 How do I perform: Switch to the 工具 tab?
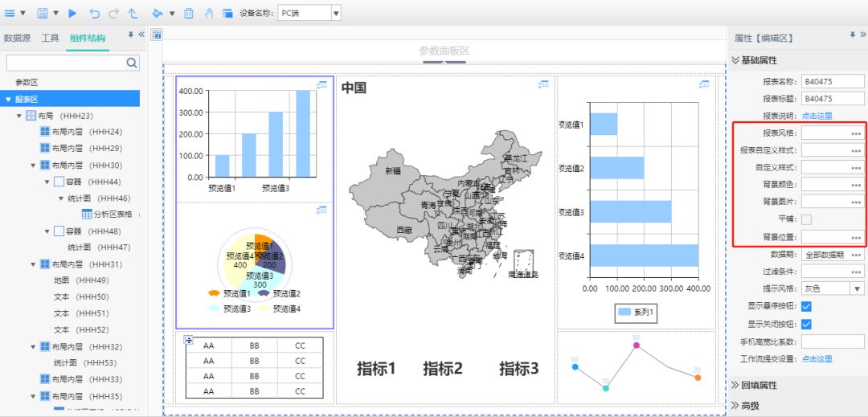coord(51,38)
